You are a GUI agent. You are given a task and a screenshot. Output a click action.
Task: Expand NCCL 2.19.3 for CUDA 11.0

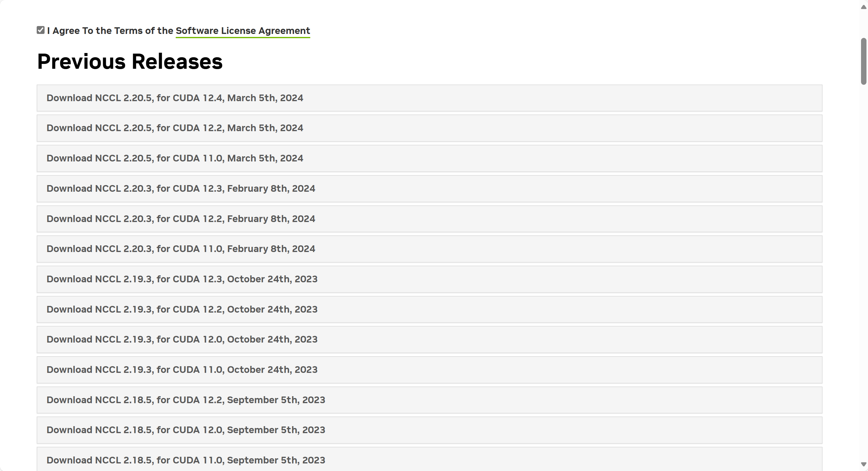click(x=182, y=370)
